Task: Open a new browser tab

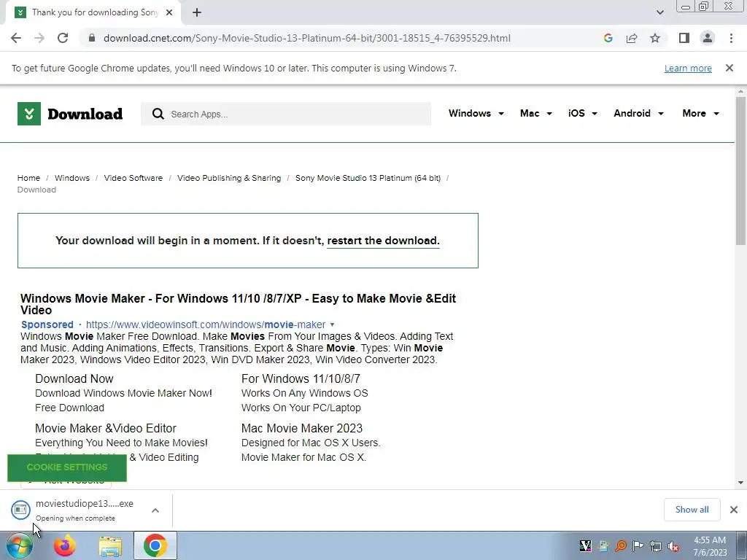Action: 197,12
